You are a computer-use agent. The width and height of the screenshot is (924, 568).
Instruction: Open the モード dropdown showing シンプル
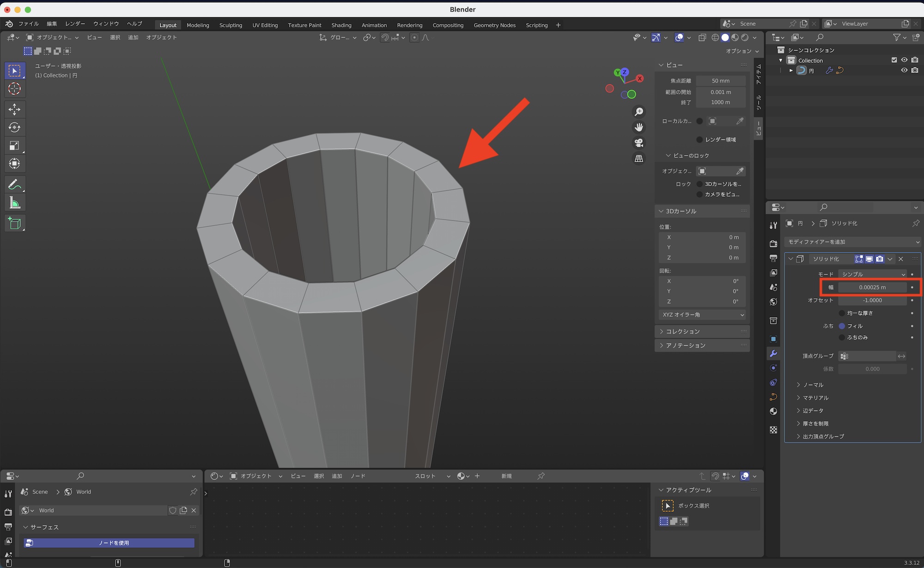point(872,274)
